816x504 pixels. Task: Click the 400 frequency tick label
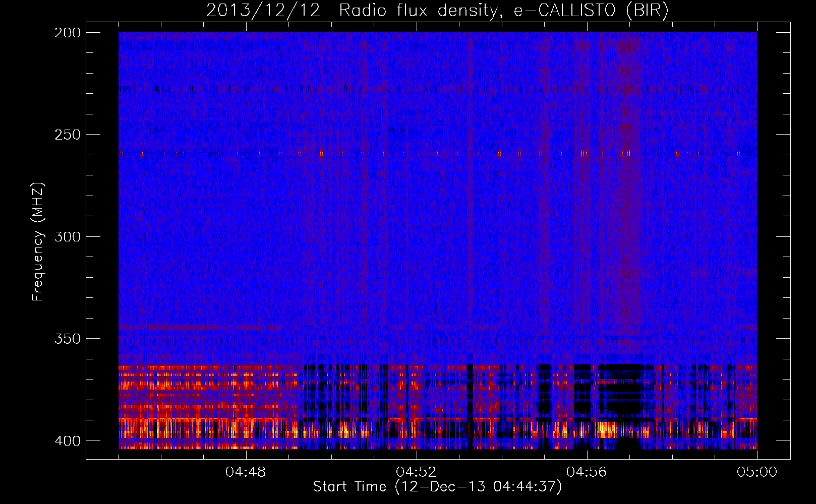pos(67,440)
